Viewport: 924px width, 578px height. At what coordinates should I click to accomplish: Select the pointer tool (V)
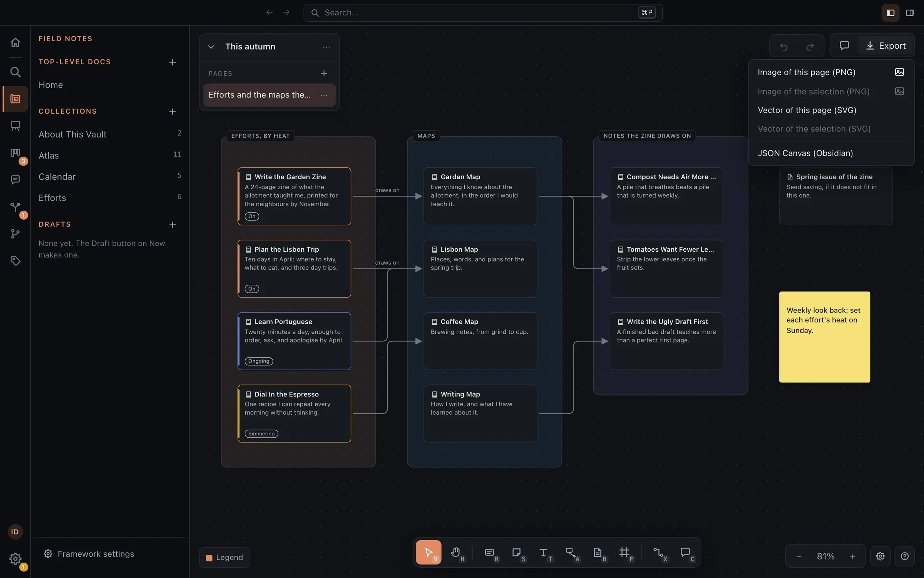(x=429, y=552)
